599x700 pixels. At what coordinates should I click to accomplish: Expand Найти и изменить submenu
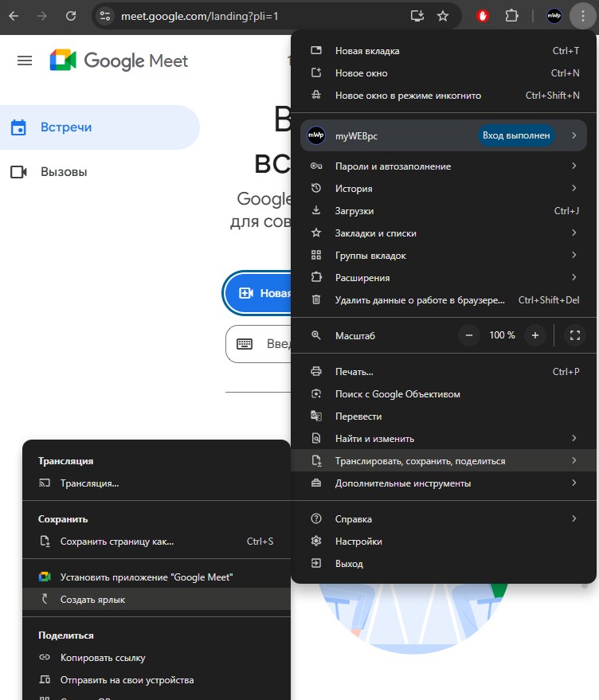click(444, 438)
